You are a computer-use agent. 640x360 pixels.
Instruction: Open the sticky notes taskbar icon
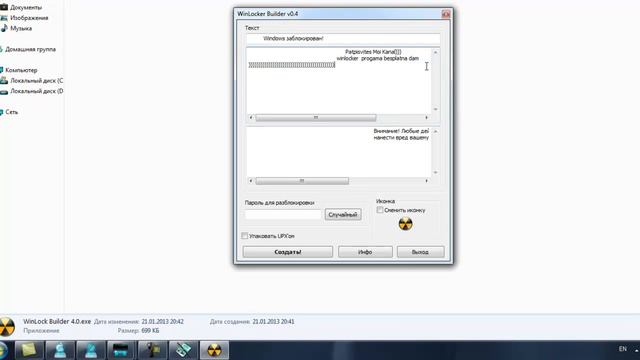tap(29, 350)
